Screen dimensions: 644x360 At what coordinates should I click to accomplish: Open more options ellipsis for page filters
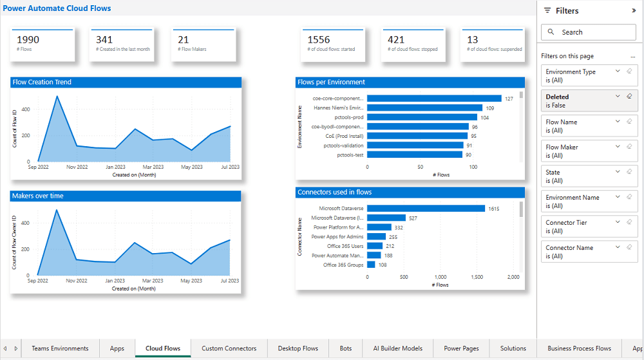pos(632,57)
